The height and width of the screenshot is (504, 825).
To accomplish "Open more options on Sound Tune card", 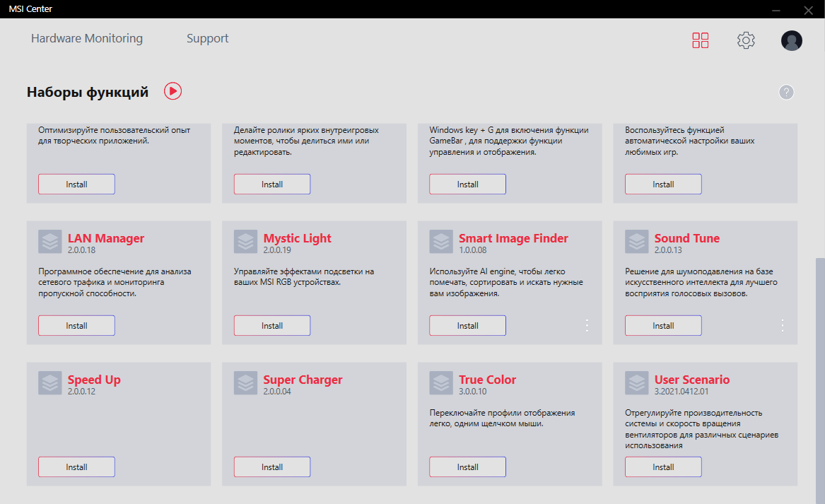I will click(x=783, y=326).
